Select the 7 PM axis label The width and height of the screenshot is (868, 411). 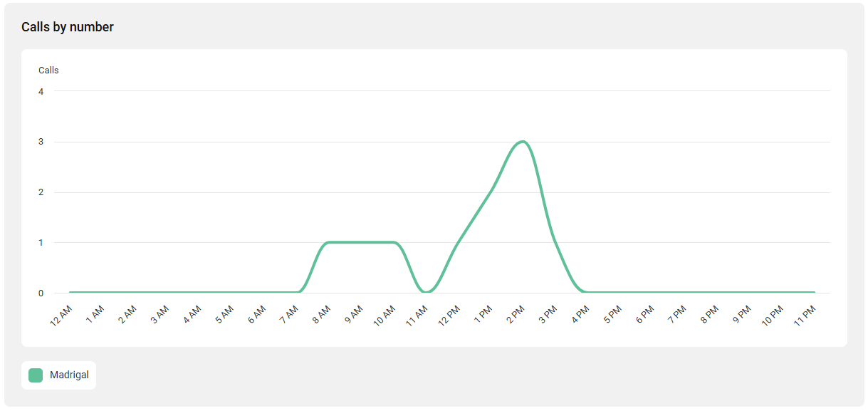click(676, 314)
